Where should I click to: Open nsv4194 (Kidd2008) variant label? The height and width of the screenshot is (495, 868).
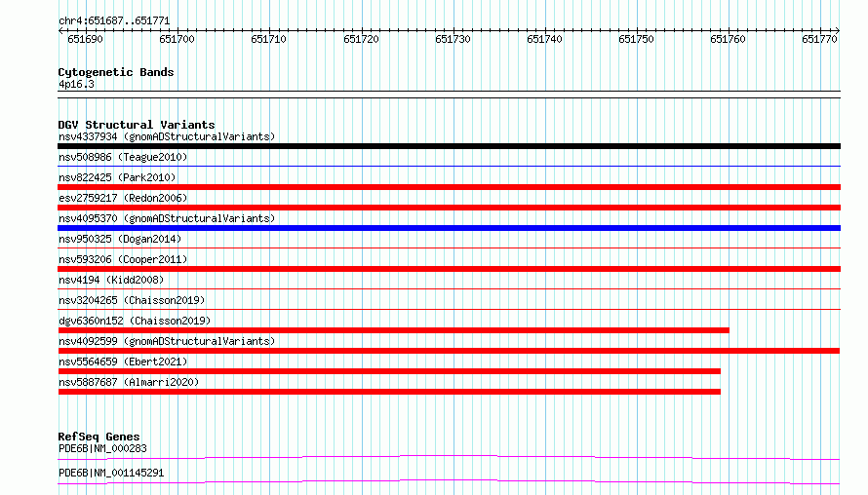point(111,280)
